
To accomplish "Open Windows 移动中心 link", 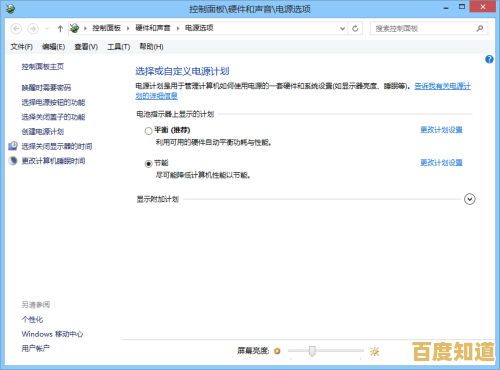I will 52,334.
